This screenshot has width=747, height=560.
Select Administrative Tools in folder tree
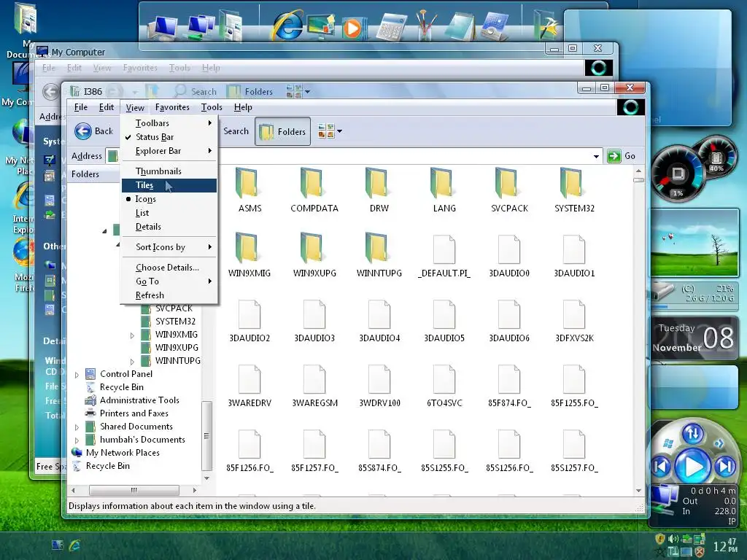pos(139,400)
